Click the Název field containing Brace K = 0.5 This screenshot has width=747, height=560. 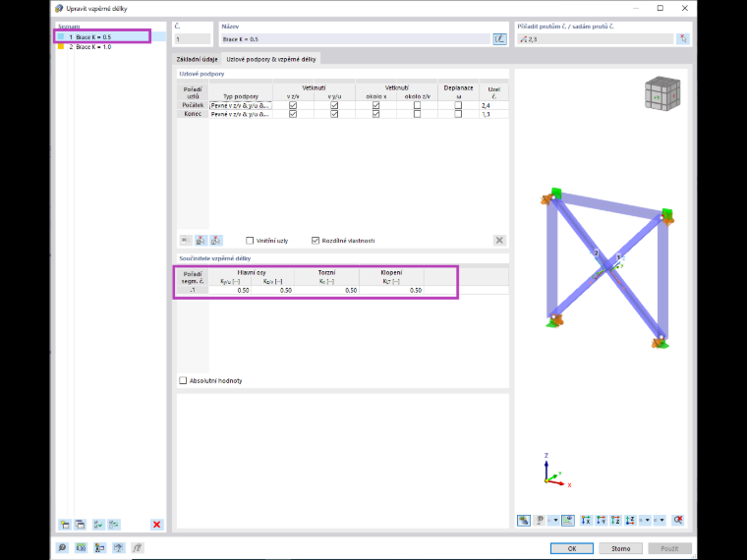pyautogui.click(x=356, y=39)
